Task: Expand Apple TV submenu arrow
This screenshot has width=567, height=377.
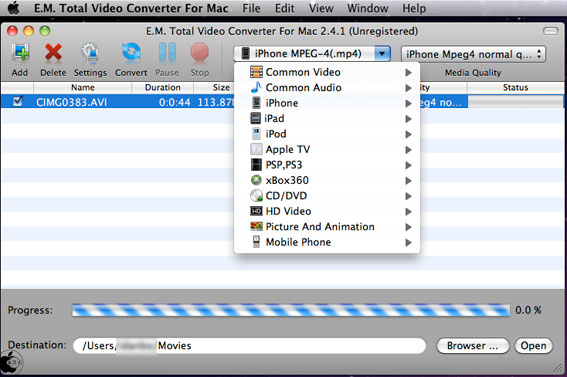Action: [x=408, y=150]
